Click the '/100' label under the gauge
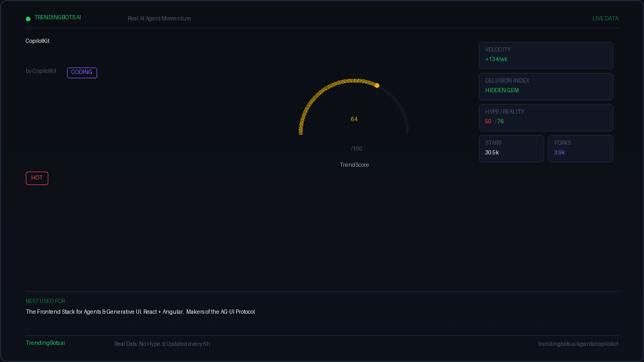 356,149
